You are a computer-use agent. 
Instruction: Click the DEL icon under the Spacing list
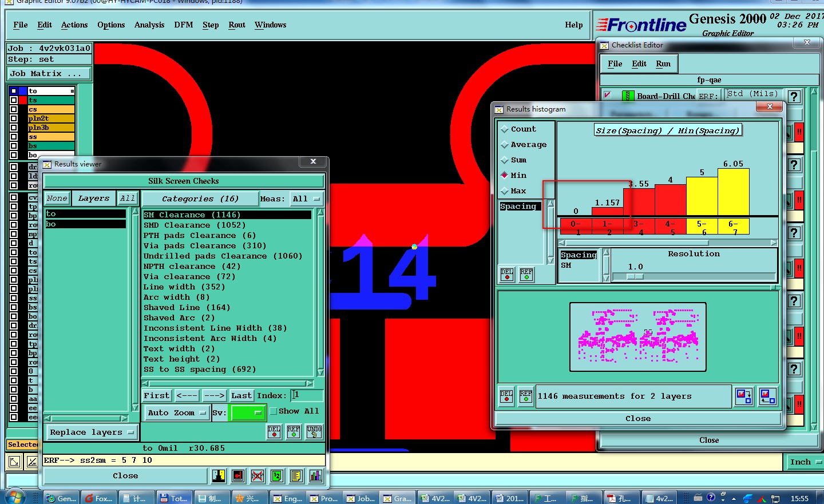coord(507,275)
